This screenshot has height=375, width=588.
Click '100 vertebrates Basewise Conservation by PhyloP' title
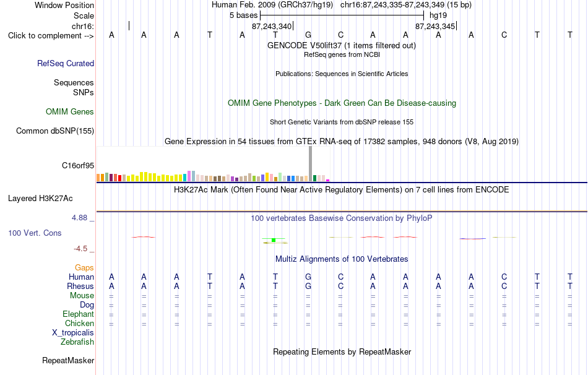[342, 218]
